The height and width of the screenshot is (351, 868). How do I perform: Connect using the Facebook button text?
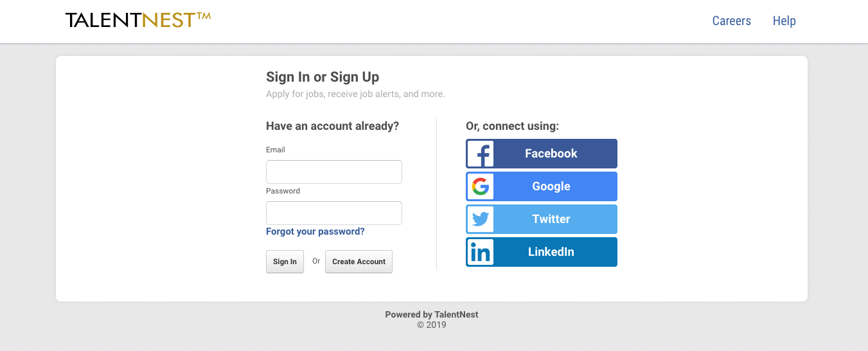(551, 154)
